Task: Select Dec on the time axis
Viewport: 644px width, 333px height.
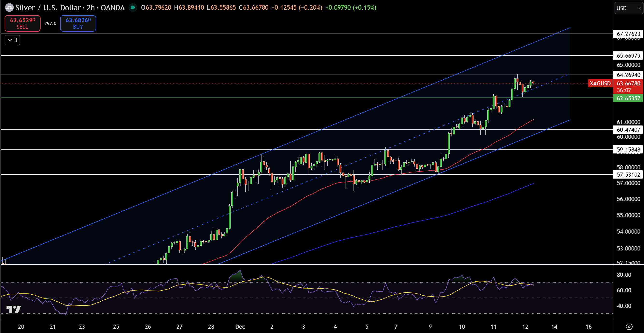Action: click(x=240, y=326)
